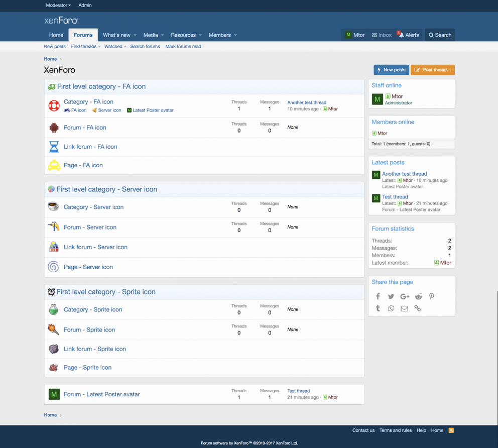Image resolution: width=498 pixels, height=448 pixels.
Task: Share this page on Twitter
Action: 391,296
